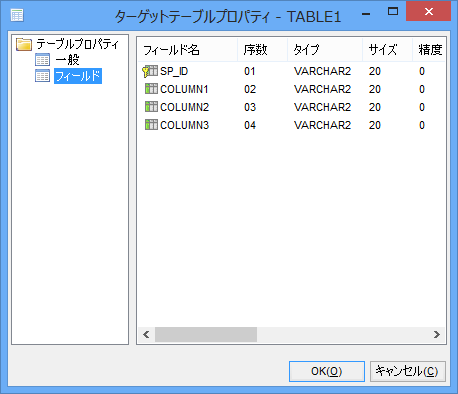Click the column icon beside COLUMN2
This screenshot has width=458, height=394.
click(151, 107)
